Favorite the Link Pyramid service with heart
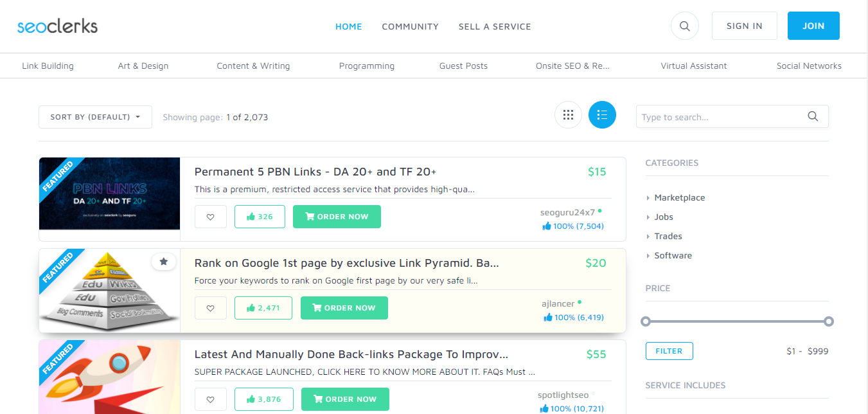Image resolution: width=868 pixels, height=414 pixels. coord(211,308)
